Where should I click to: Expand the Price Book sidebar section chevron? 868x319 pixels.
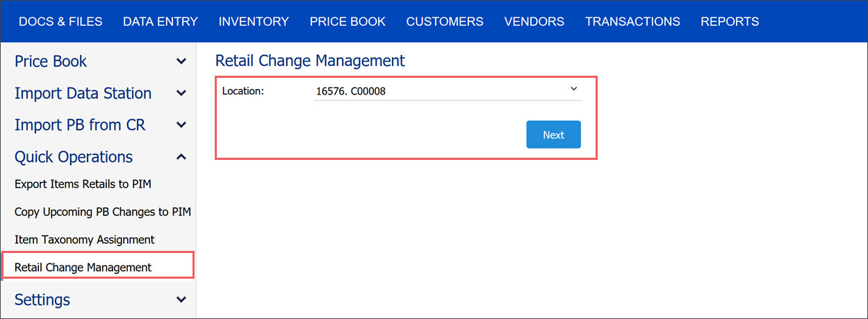181,61
